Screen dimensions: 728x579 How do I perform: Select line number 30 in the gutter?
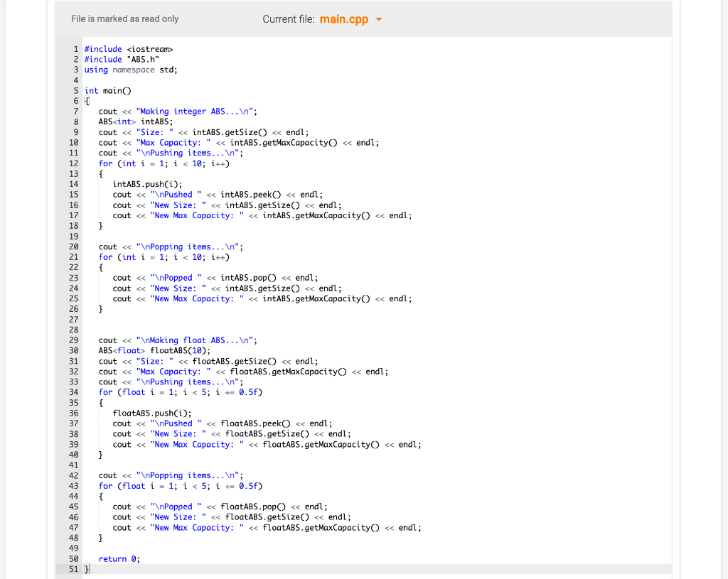[74, 351]
